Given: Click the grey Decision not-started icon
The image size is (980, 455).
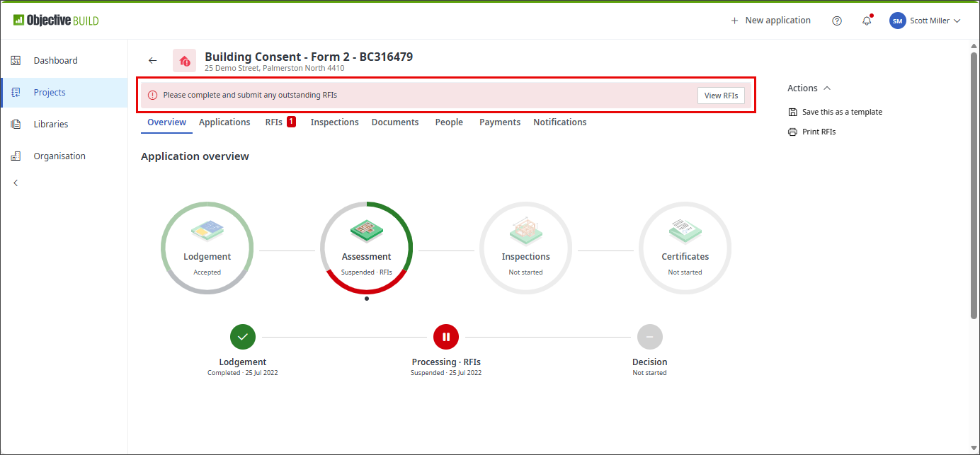Looking at the screenshot, I should coord(649,337).
